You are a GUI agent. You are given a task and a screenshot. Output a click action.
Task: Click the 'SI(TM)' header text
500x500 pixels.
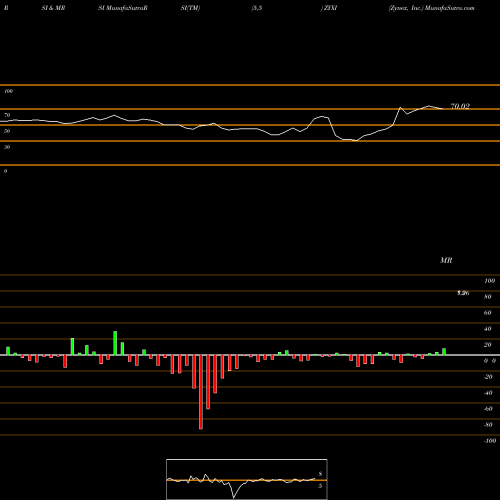(190, 8)
